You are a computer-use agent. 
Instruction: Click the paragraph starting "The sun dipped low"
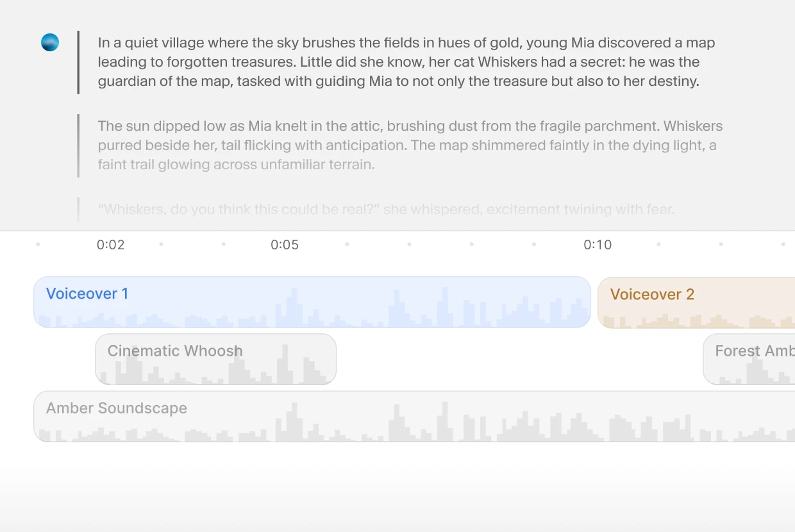410,145
